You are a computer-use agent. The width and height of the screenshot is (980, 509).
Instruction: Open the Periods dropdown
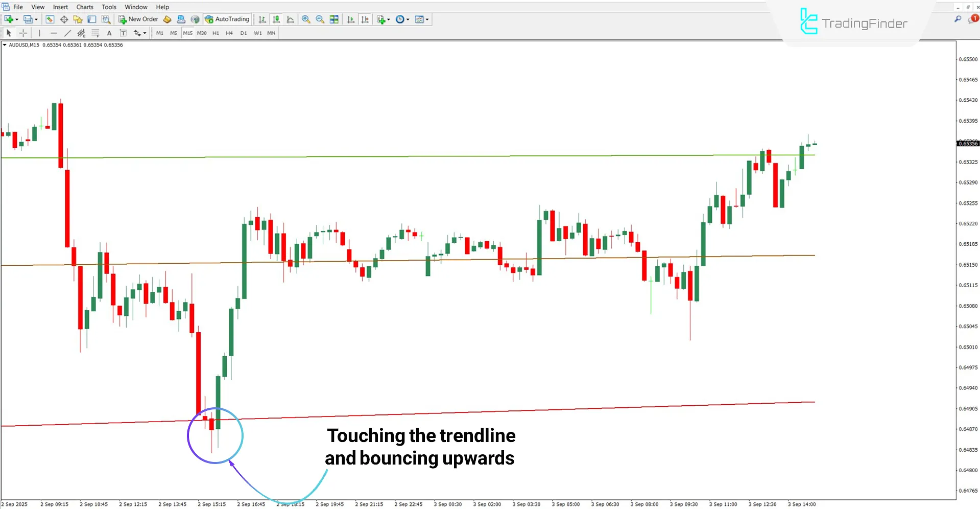402,19
